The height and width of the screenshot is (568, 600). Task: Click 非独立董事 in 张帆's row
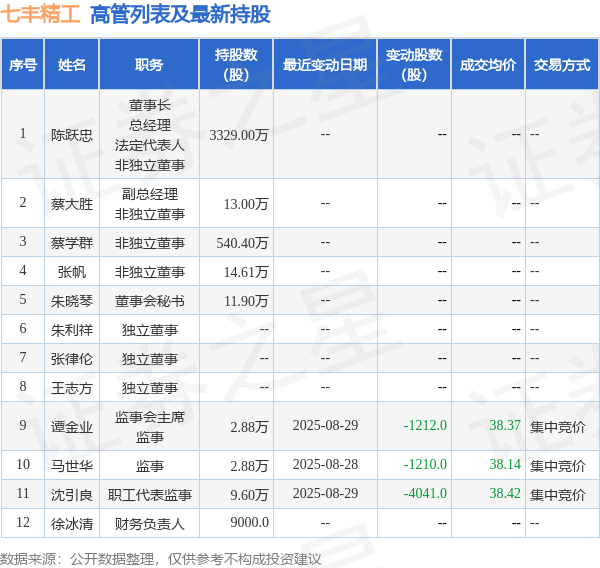pyautogui.click(x=150, y=272)
